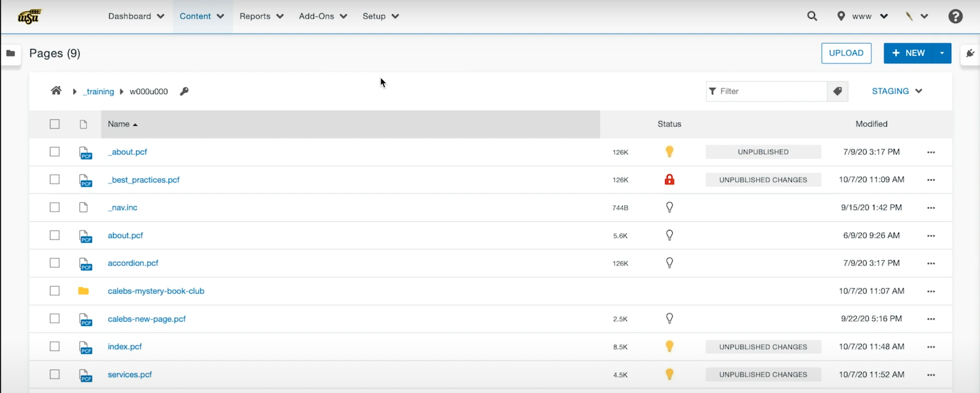Click the filter by tag icon
980x393 pixels.
(837, 91)
